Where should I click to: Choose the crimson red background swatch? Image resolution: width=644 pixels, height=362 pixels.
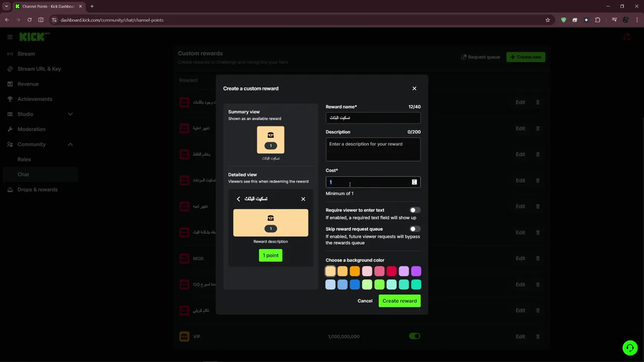point(391,271)
